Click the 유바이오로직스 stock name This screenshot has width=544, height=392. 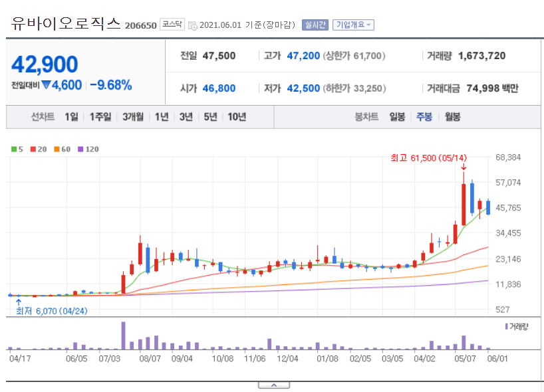point(66,23)
